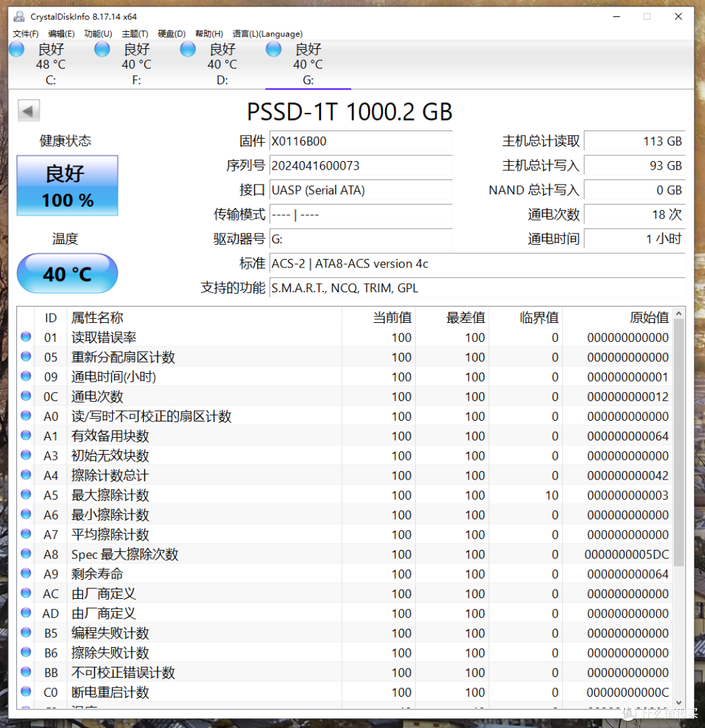
Task: Open the 编辑(E) menu
Action: click(x=61, y=34)
